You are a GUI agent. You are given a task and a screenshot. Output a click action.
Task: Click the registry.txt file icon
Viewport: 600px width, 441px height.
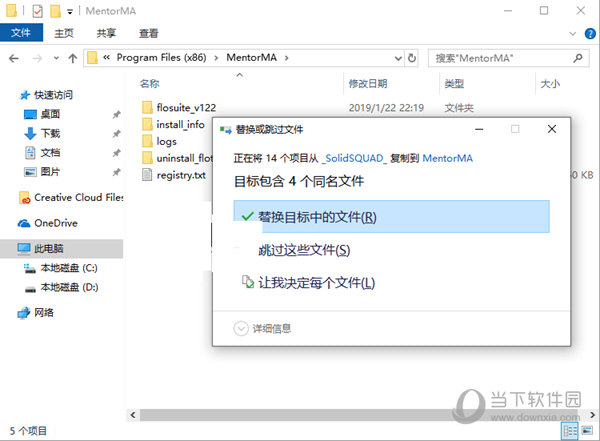[147, 175]
